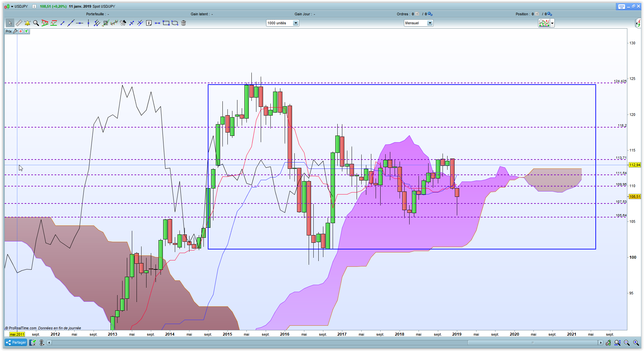Click the 111,54 level label
644x351 pixels.
click(621, 173)
